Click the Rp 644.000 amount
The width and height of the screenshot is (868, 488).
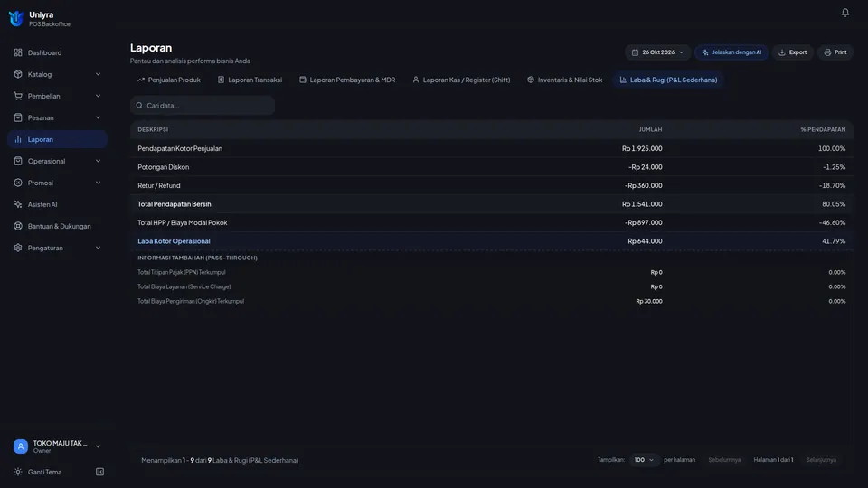(x=645, y=241)
